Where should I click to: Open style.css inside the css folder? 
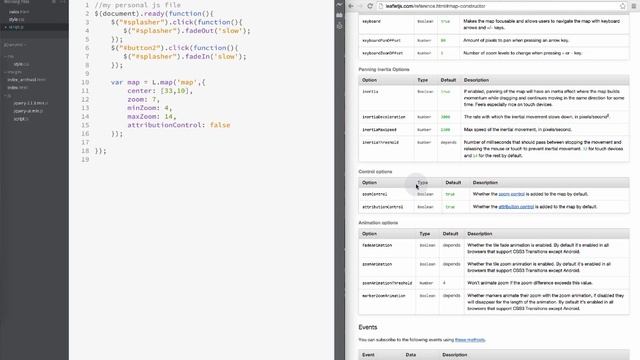coord(21,64)
